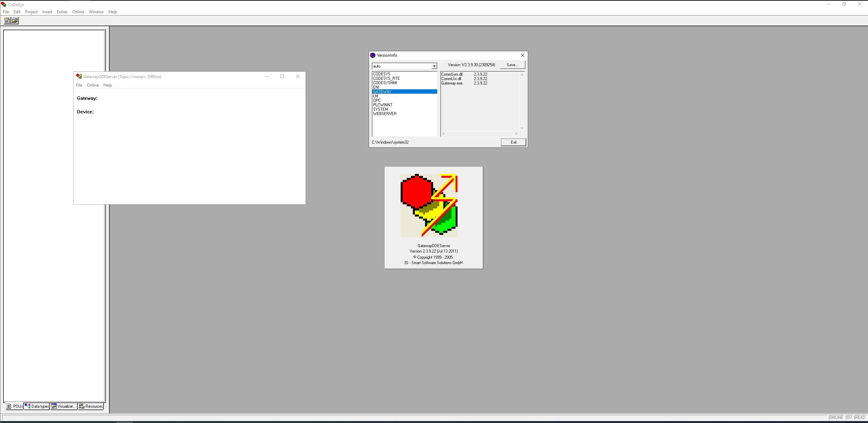This screenshot has height=423, width=868.
Task: Click the Exit button in VersionInfo
Action: 514,142
